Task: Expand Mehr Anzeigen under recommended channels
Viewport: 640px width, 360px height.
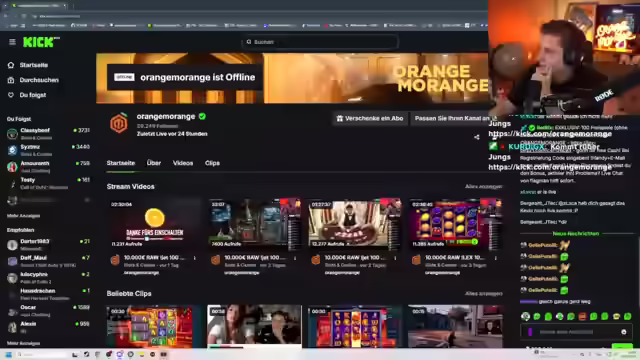Action: coord(23,343)
